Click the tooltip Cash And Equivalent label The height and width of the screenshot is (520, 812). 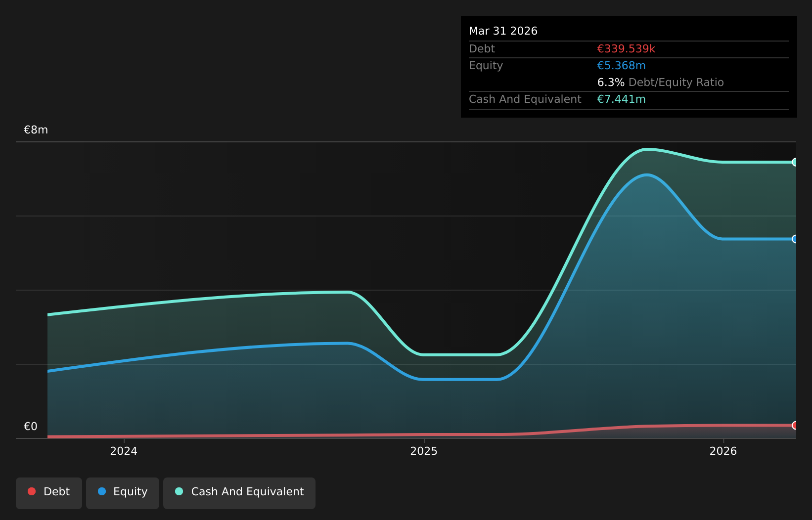click(525, 99)
